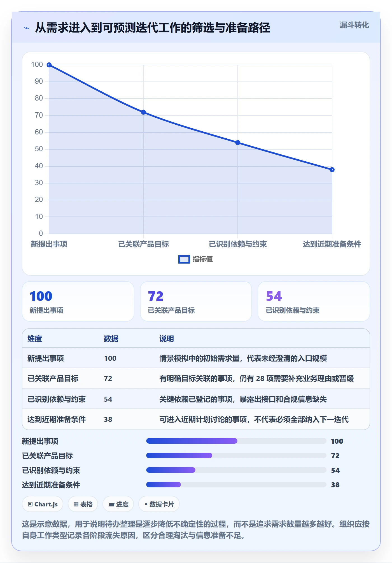The image size is (392, 563).
Task: Click the 已关联产品目标 progress bar
Action: (236, 455)
